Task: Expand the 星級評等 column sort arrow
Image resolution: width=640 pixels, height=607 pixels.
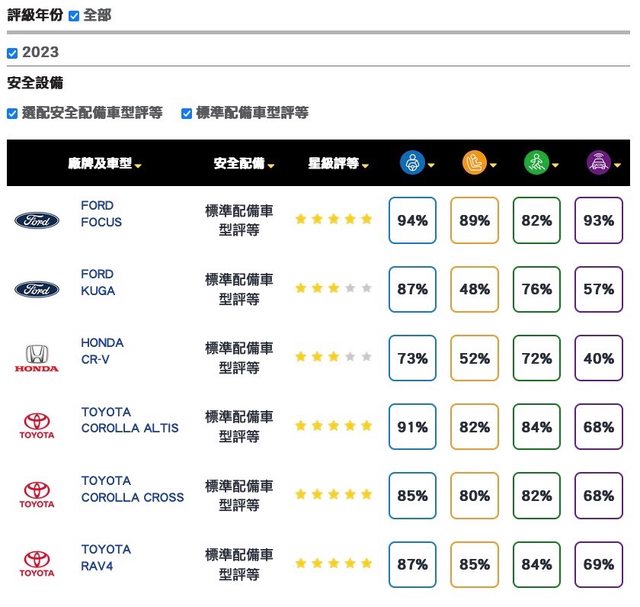Action: point(366,165)
